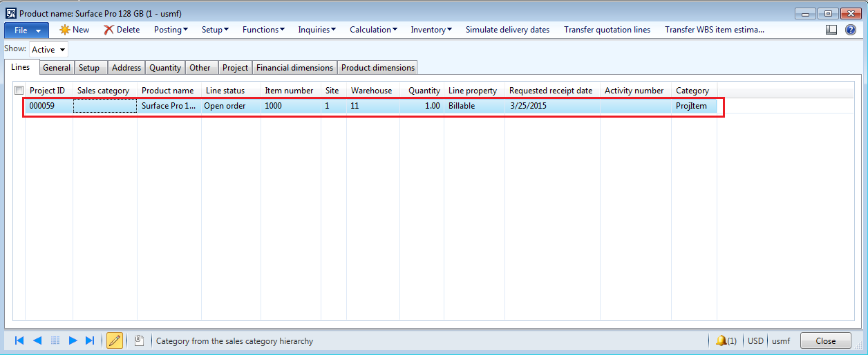Toggle edit mode pencil icon
The image size is (868, 355).
(115, 340)
